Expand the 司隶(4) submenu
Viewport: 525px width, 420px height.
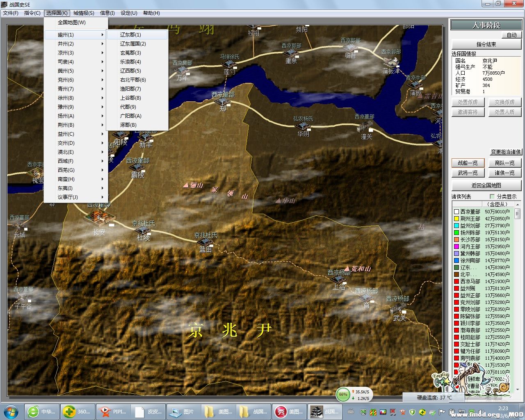[76, 62]
